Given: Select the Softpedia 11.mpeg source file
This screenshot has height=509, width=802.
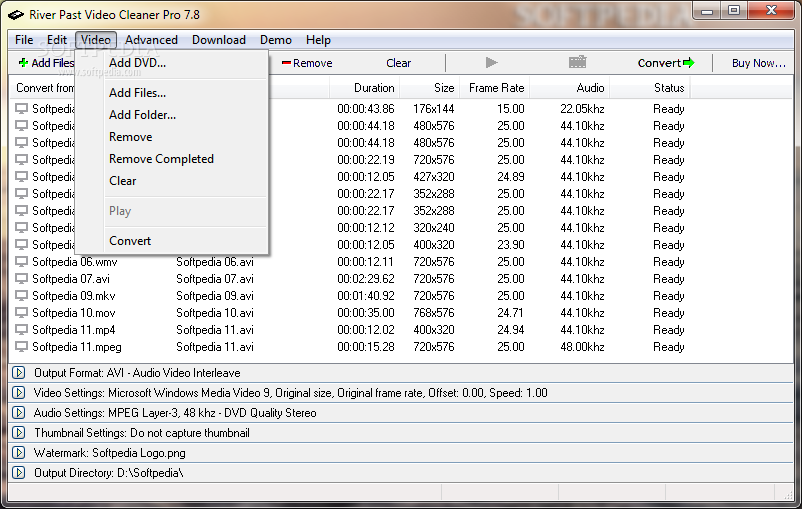Looking at the screenshot, I should click(77, 347).
